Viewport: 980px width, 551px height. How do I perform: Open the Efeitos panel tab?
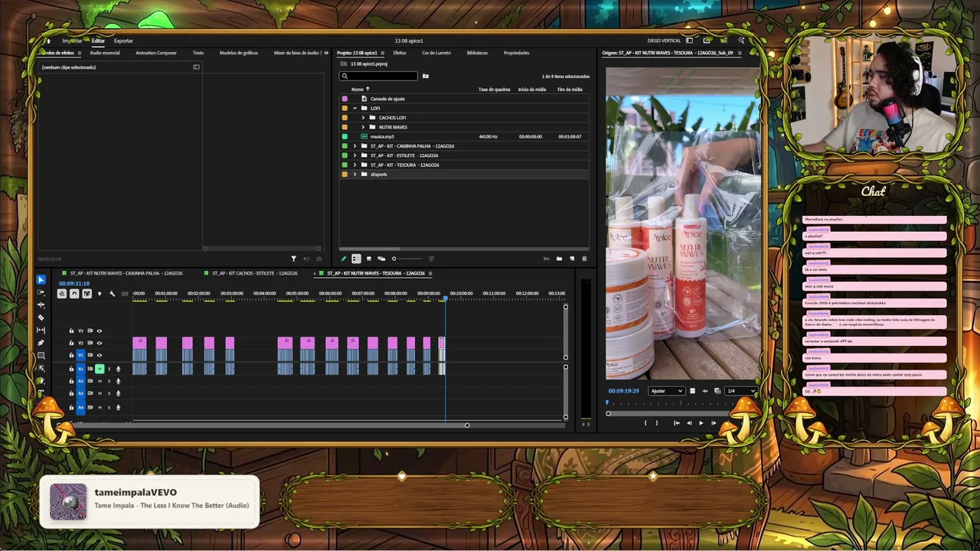pos(400,53)
